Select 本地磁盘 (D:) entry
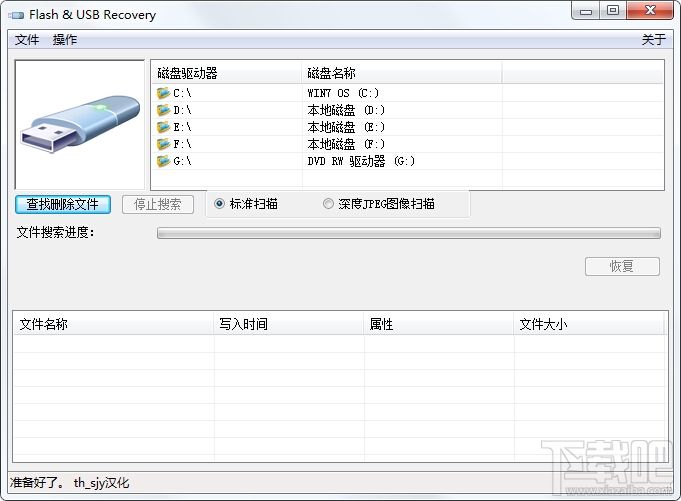 tap(346, 110)
